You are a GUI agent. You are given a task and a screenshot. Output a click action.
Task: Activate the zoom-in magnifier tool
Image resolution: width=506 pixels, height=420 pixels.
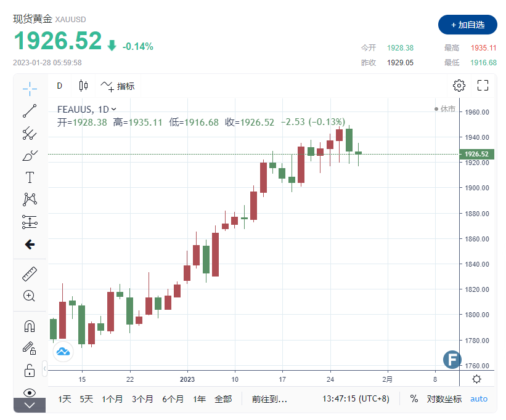click(29, 296)
